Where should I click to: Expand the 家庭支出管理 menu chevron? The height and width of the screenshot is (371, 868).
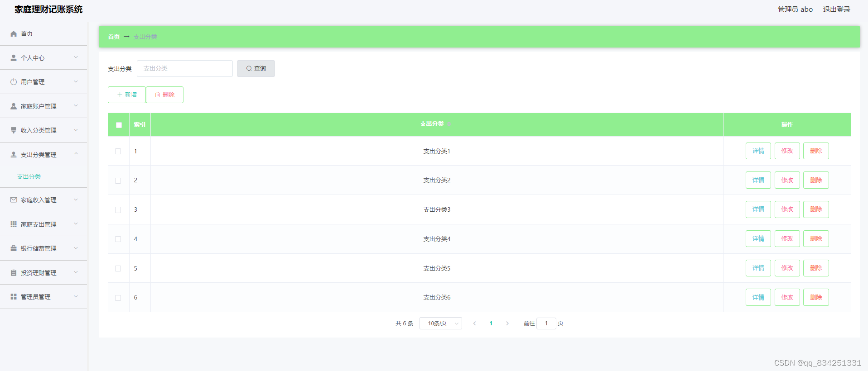point(76,224)
